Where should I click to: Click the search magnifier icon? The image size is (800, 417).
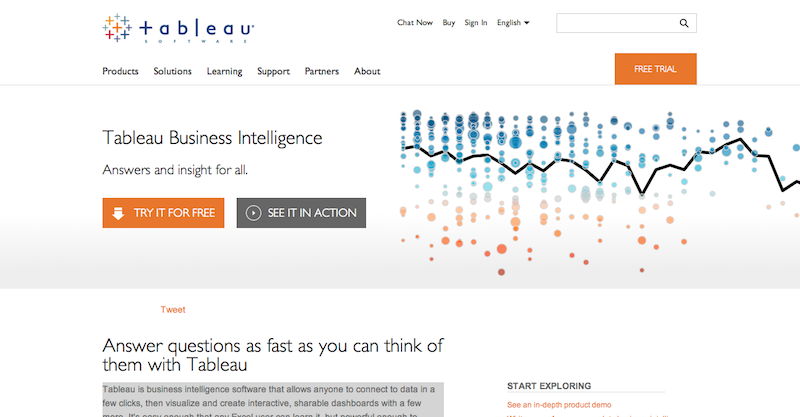click(x=684, y=23)
